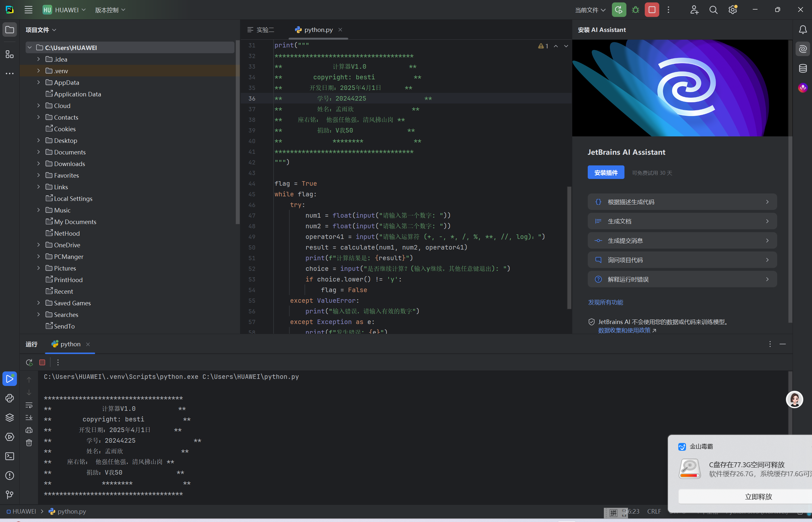812x522 pixels.
Task: Click the 立即释放 button in popup
Action: click(x=758, y=497)
